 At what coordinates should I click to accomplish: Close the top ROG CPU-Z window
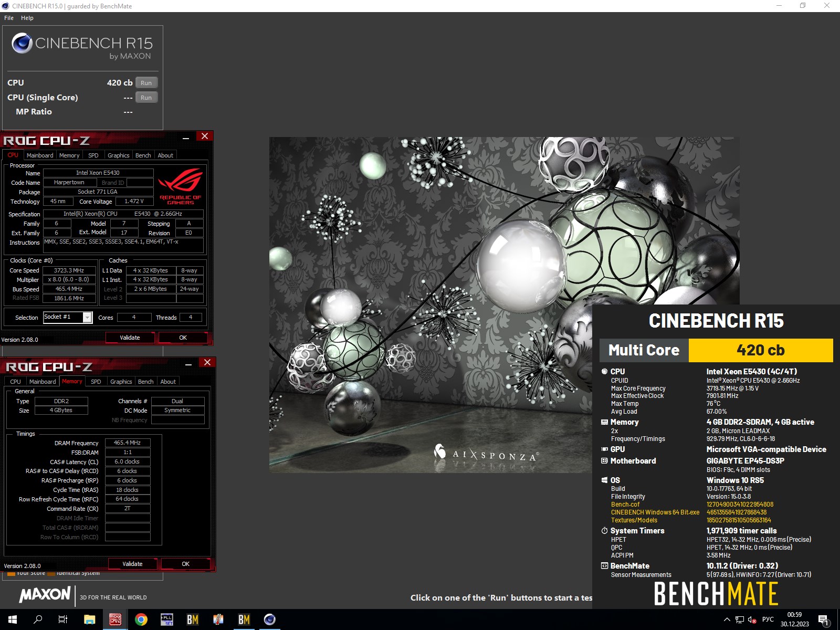(205, 136)
